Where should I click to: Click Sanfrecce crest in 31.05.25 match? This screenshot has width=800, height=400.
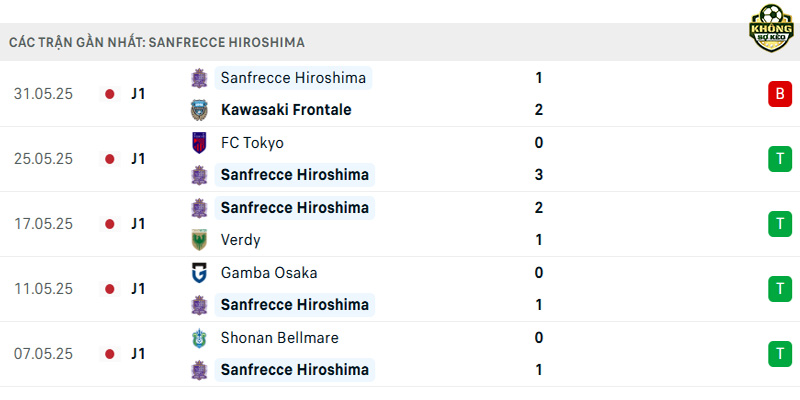199,78
